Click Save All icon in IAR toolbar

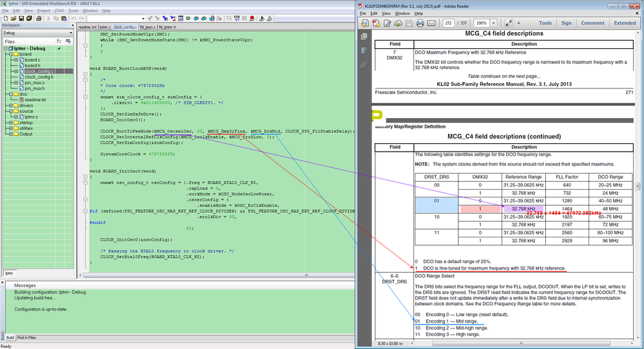pos(29,19)
